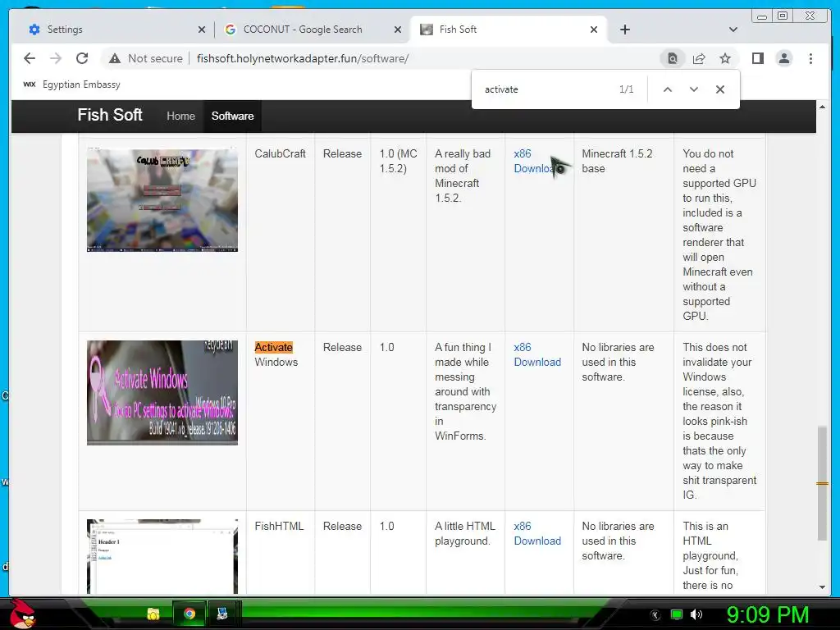
Task: Open the Home nav item
Action: pyautogui.click(x=180, y=116)
